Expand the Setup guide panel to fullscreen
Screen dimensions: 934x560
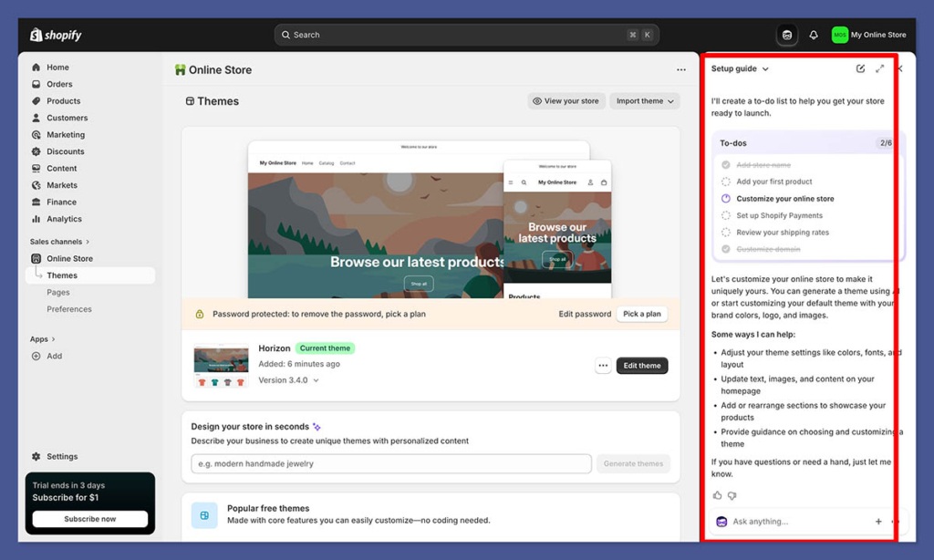point(879,68)
